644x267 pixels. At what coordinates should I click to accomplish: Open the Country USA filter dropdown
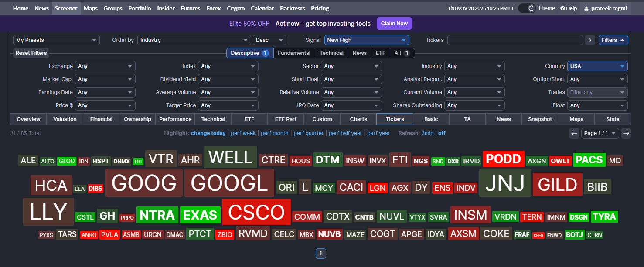point(597,66)
